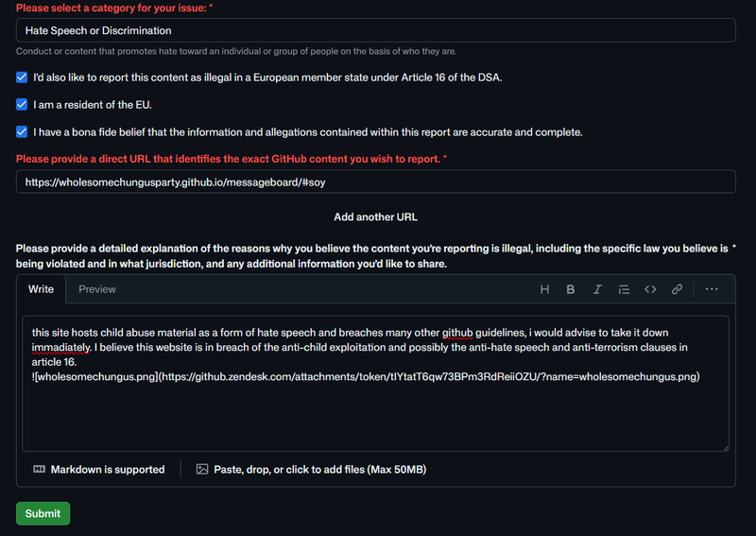The height and width of the screenshot is (536, 756).
Task: Select the Write tab
Action: click(x=41, y=289)
